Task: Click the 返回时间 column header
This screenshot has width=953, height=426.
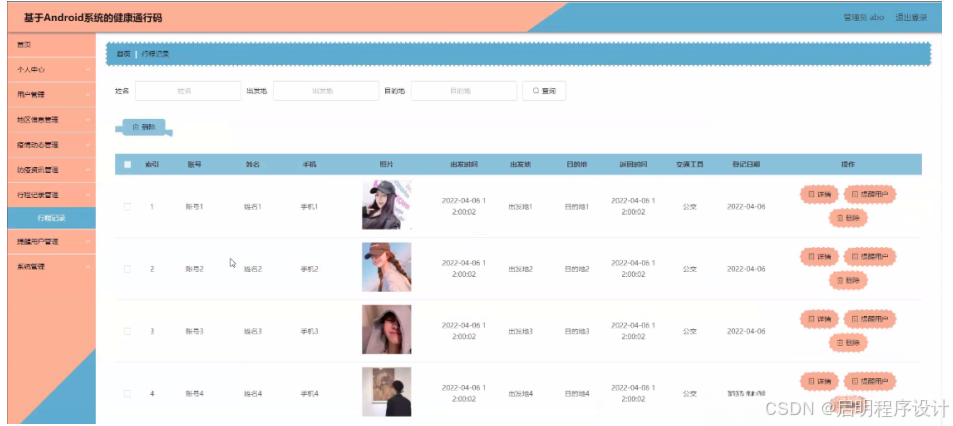Action: pos(633,165)
